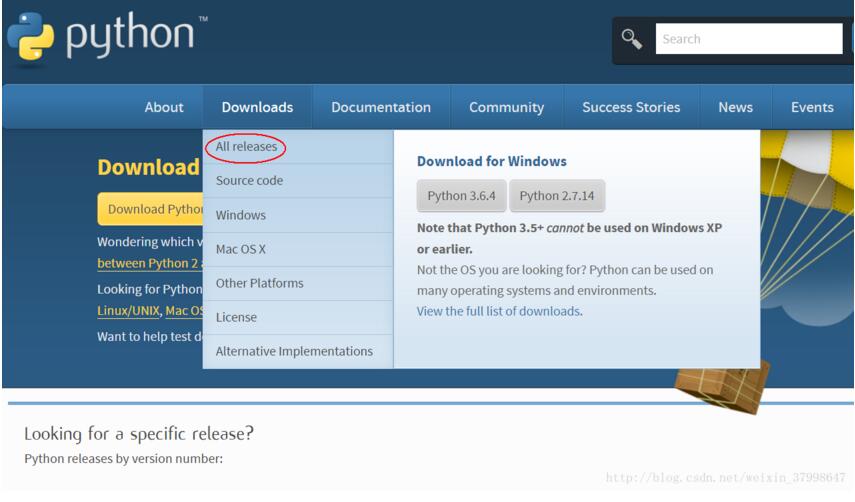Open the Documentation nav menu
This screenshot has height=502, width=855.
point(381,107)
